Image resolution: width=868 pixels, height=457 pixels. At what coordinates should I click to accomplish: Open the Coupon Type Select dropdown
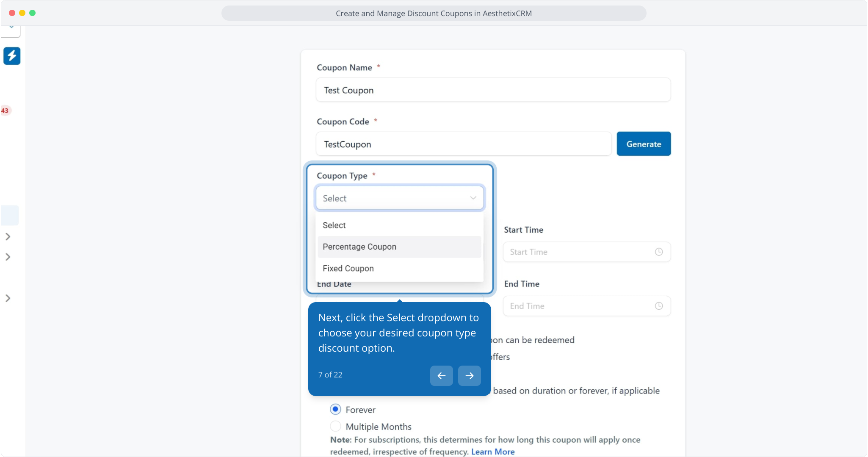[399, 198]
